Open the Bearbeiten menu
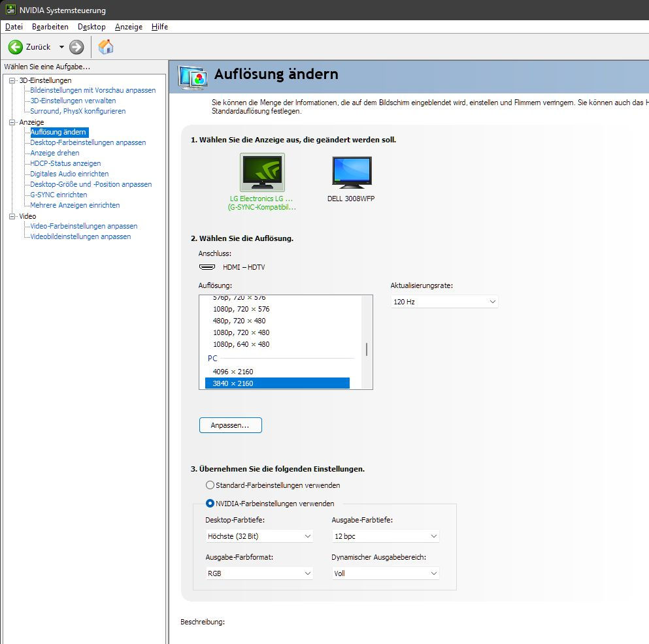649x644 pixels. click(x=50, y=27)
